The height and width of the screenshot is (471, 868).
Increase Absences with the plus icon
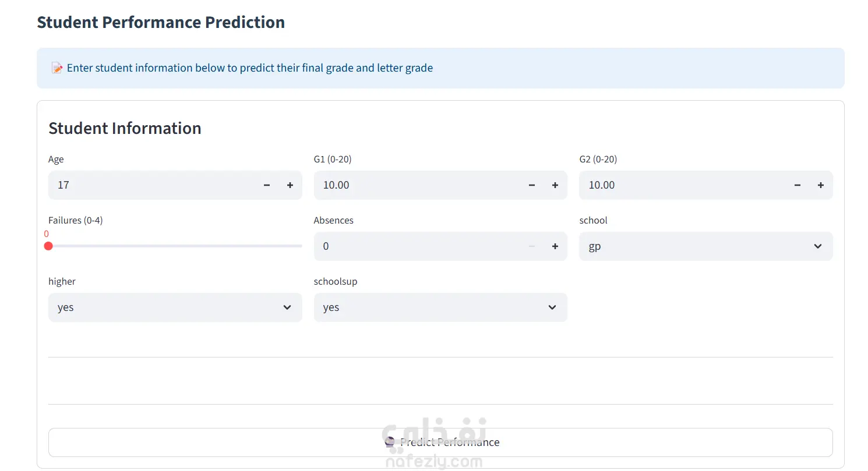[x=555, y=246]
